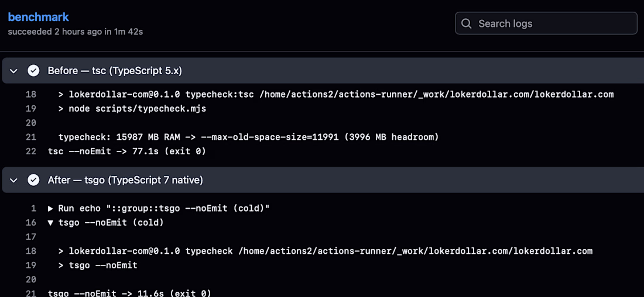
Task: Select 'succeeded 2 hours ago in 1m 42s' status
Action: pos(75,32)
